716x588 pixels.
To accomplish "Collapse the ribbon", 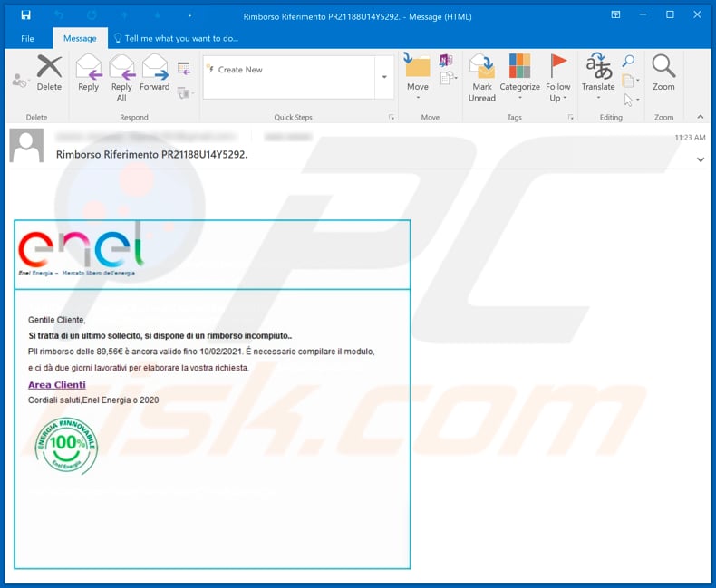I will 700,117.
